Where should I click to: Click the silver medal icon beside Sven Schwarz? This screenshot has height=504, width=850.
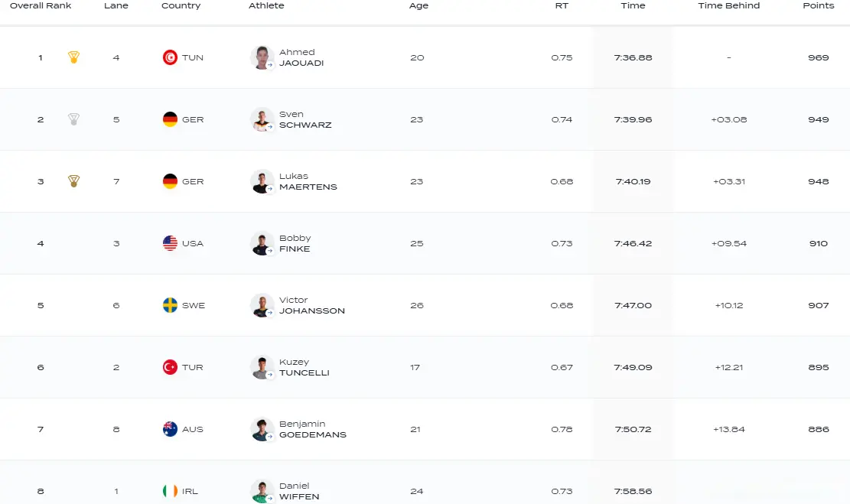(73, 119)
